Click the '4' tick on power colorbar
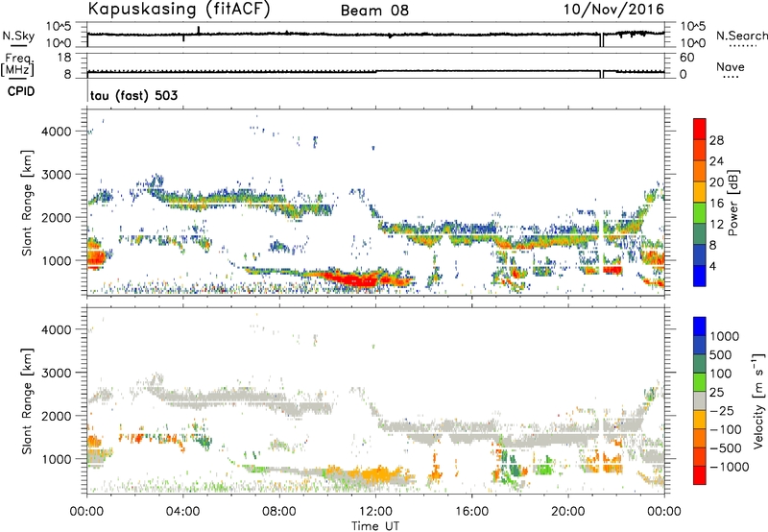Image resolution: width=768 pixels, height=532 pixels. pyautogui.click(x=712, y=266)
